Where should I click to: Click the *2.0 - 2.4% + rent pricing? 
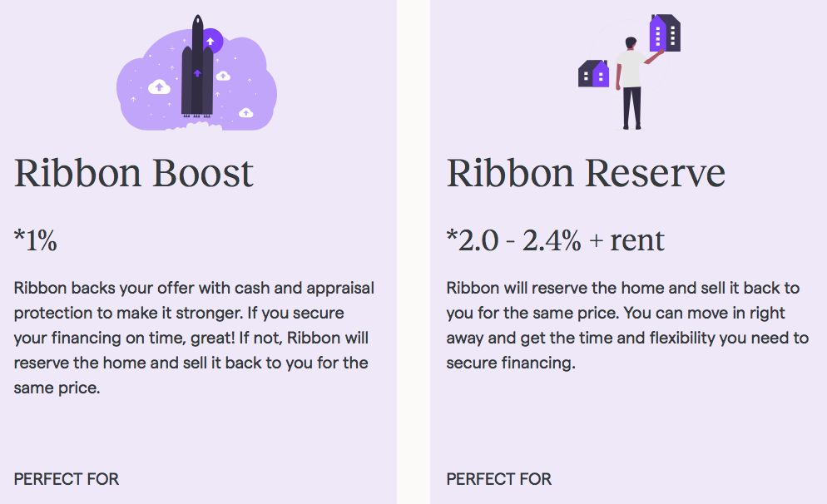pyautogui.click(x=555, y=240)
